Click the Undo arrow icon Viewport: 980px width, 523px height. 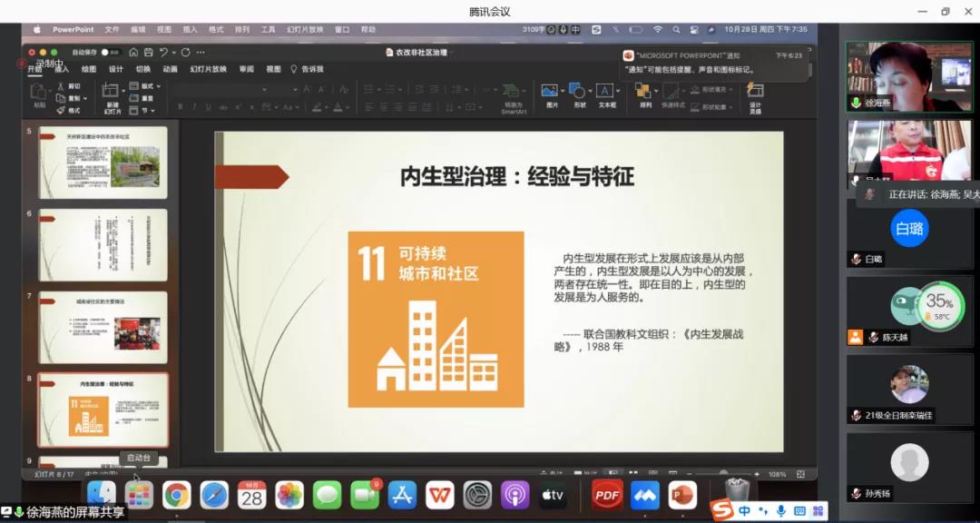(x=163, y=53)
